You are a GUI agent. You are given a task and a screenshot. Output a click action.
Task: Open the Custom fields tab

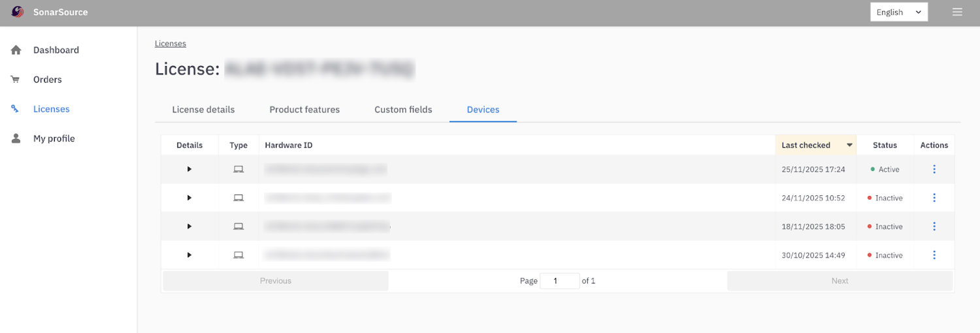point(403,110)
